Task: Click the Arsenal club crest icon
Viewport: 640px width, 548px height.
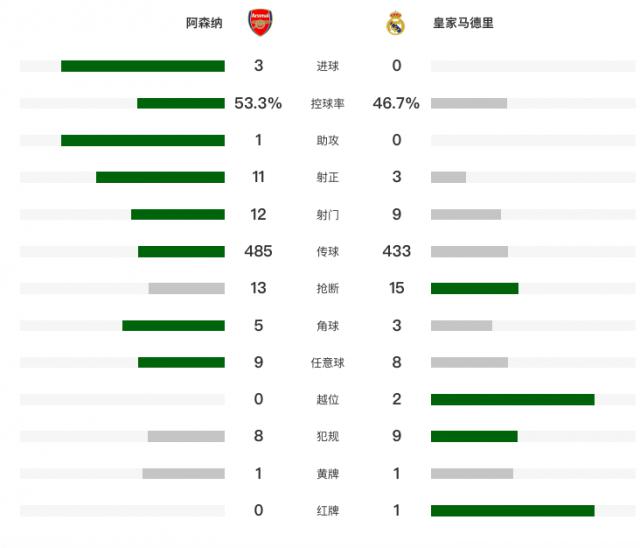Action: [259, 23]
